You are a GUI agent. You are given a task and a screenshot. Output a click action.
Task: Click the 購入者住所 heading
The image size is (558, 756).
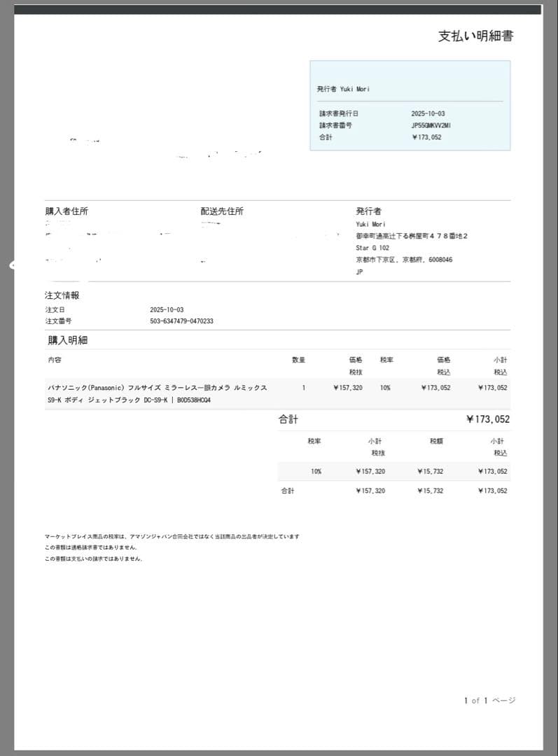[67, 211]
